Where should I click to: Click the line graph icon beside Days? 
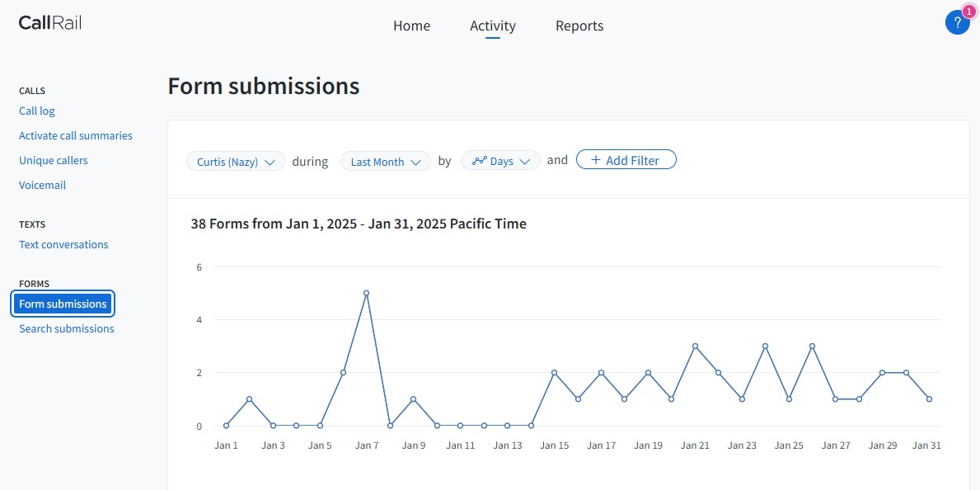pyautogui.click(x=480, y=161)
